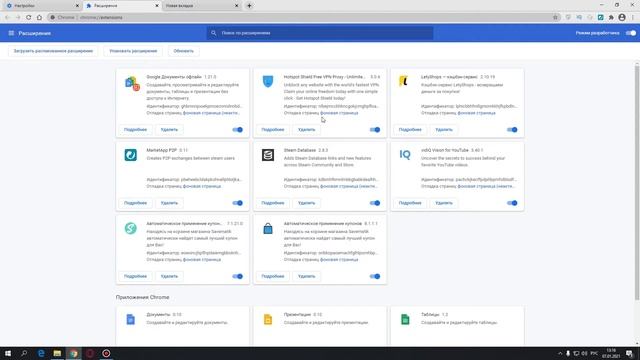Click the LetyShops extension card icon

point(403,81)
